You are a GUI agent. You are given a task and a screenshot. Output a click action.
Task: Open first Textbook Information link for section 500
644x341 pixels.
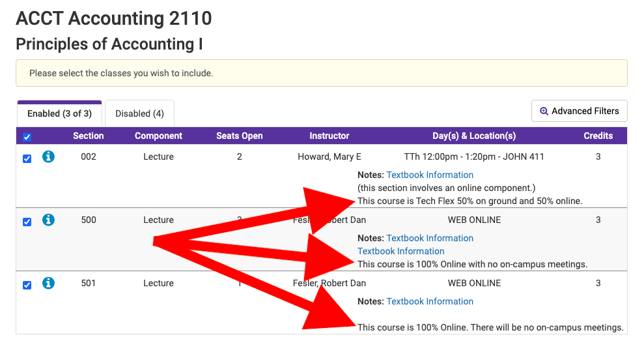click(x=430, y=238)
